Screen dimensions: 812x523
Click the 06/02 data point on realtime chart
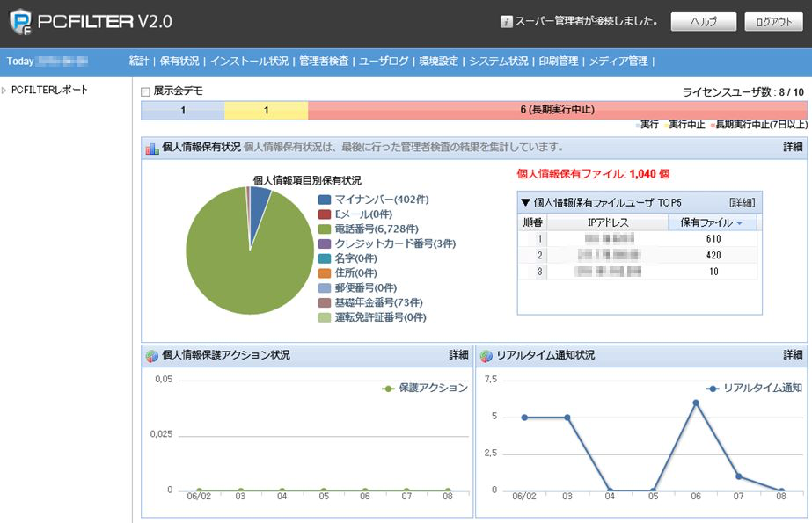pos(524,418)
